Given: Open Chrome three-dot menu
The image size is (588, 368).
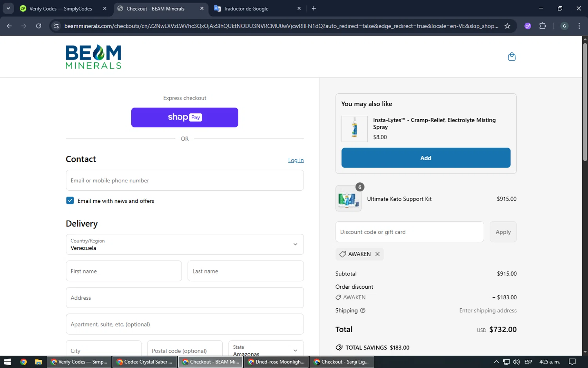Looking at the screenshot, I should pos(579,26).
